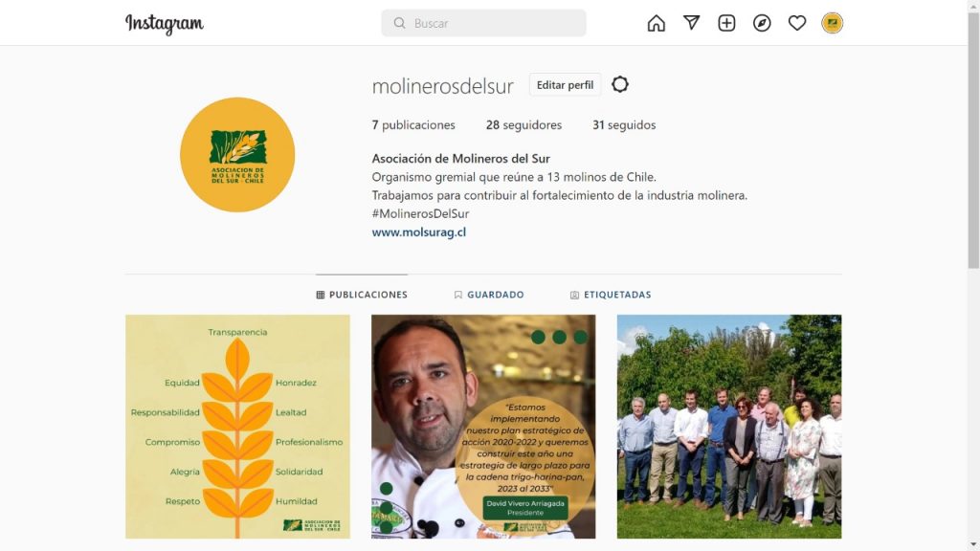Viewport: 980px width, 551px height.
Task: Open profile avatar menu in navbar
Action: (832, 23)
